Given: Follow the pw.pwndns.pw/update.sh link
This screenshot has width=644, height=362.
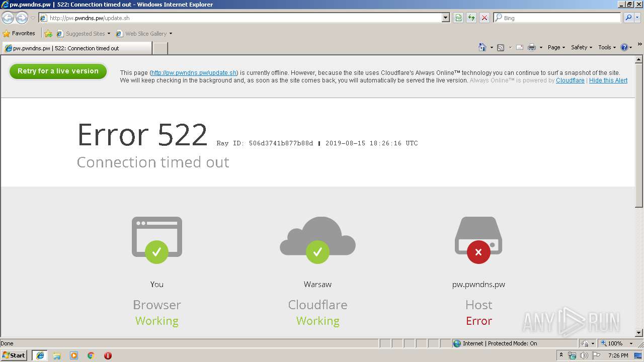Looking at the screenshot, I should [194, 73].
